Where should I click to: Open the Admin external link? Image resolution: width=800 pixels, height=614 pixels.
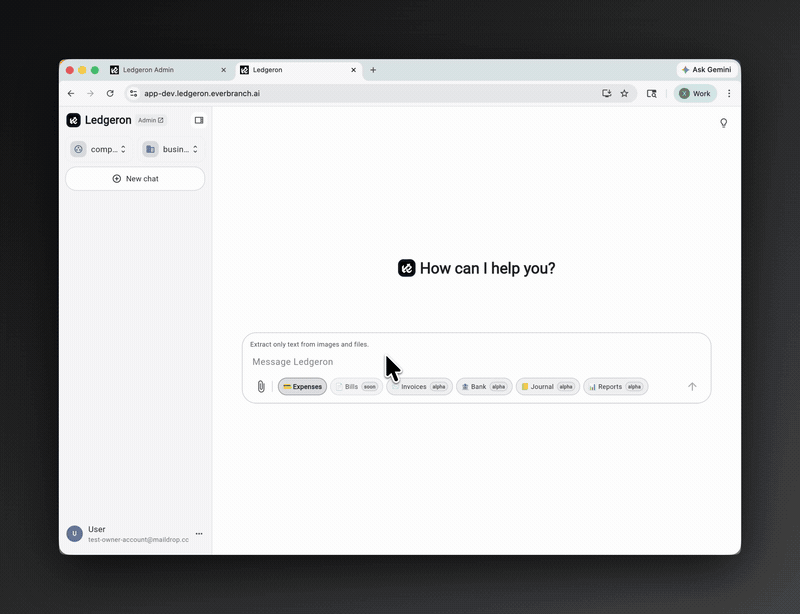(151, 120)
